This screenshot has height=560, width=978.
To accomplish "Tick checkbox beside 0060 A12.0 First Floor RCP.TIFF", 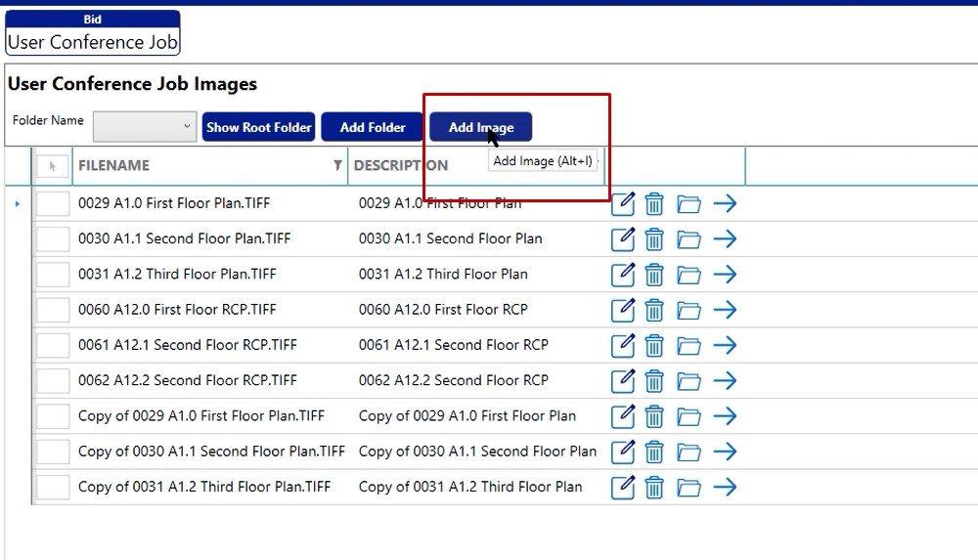I will tap(53, 310).
